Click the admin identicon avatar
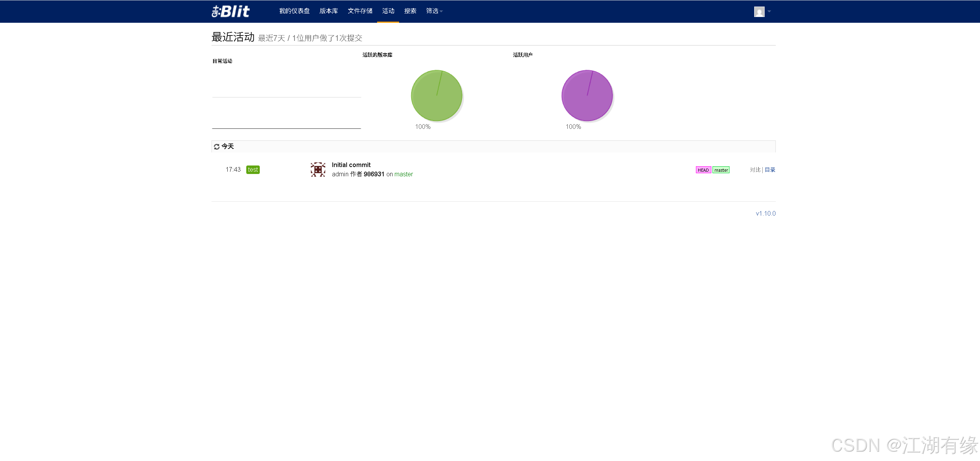The width and height of the screenshot is (980, 461). 318,169
